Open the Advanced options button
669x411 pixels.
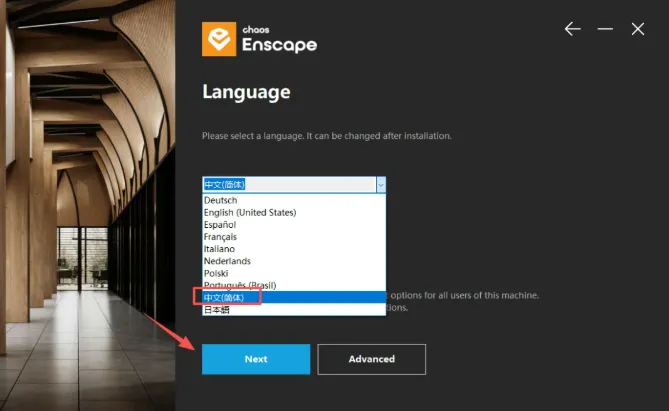tap(372, 359)
